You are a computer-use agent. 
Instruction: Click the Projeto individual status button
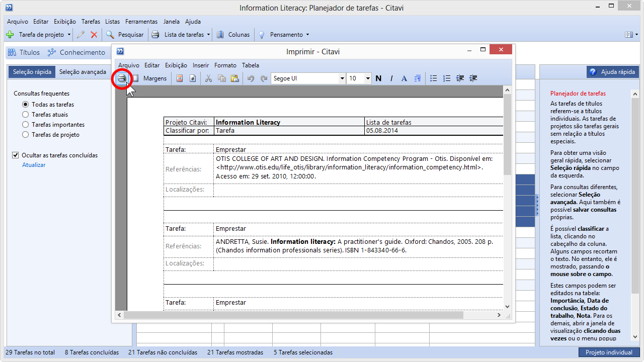(x=609, y=352)
